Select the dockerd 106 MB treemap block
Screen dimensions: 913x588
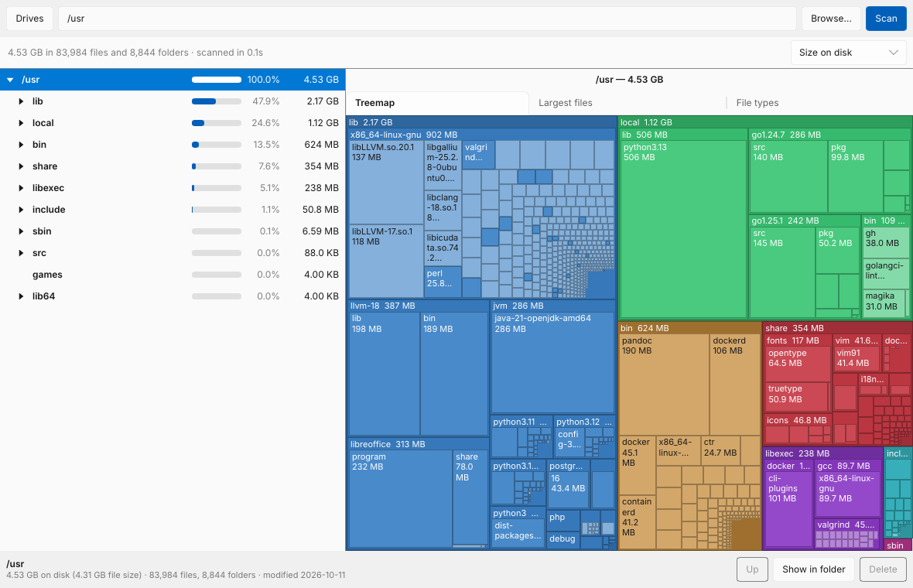735,385
